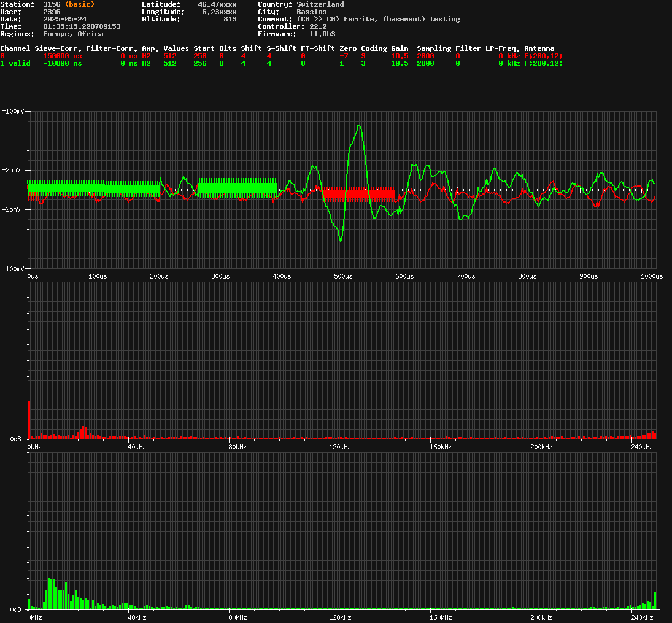Click "160kHz" label under the green spectrum

[x=441, y=618]
